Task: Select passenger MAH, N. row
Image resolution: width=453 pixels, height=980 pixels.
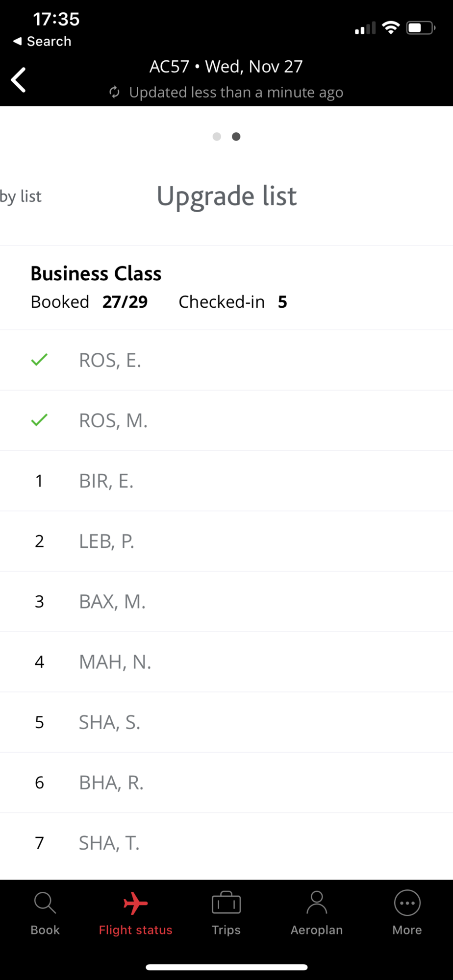Action: [226, 662]
